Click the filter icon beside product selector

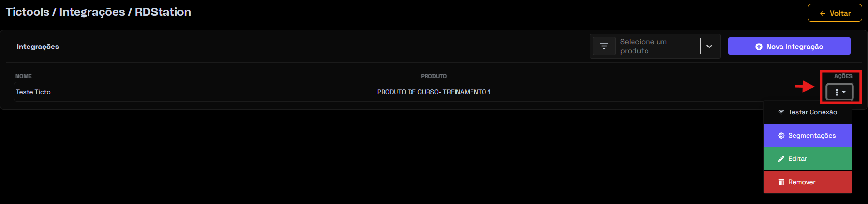[604, 46]
